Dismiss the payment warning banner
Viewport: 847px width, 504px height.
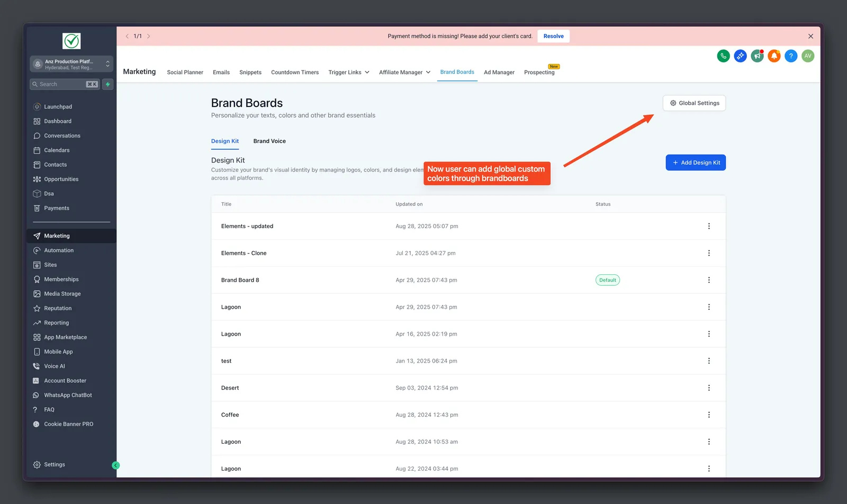[x=810, y=36]
